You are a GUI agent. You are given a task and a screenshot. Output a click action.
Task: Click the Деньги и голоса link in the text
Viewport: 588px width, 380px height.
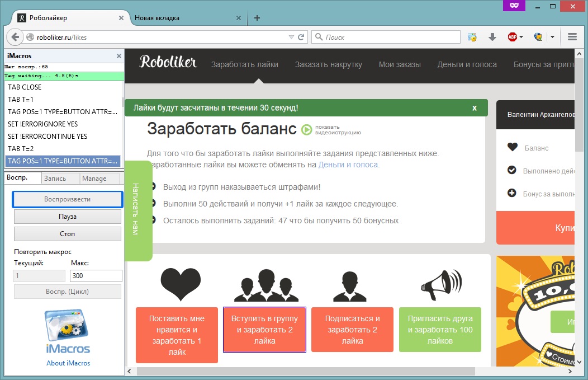[348, 165]
